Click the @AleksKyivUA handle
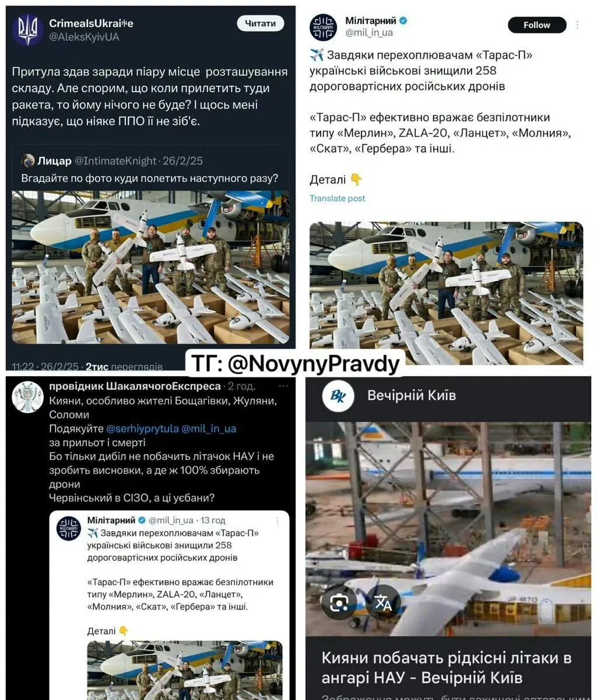This screenshot has height=700, width=597. click(85, 37)
